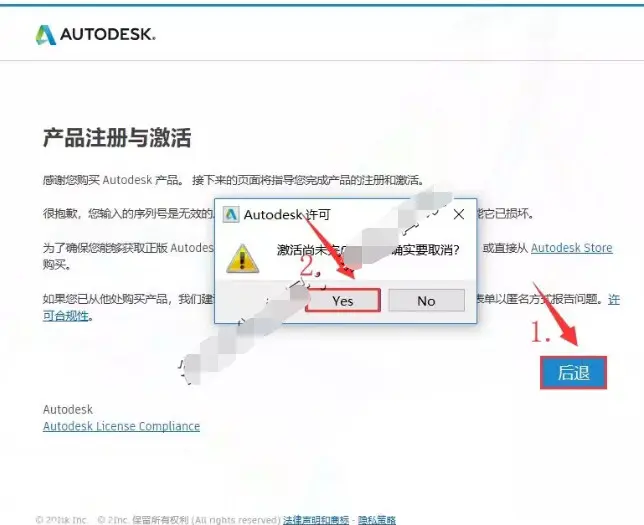
Task: Click the 产品注册与激活 heading
Action: tap(117, 137)
